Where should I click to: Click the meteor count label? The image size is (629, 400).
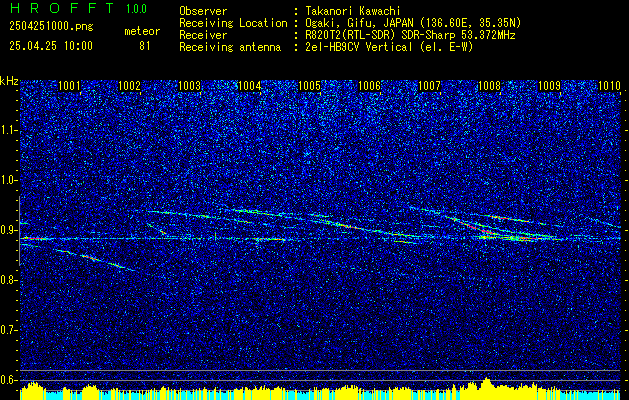(142, 31)
